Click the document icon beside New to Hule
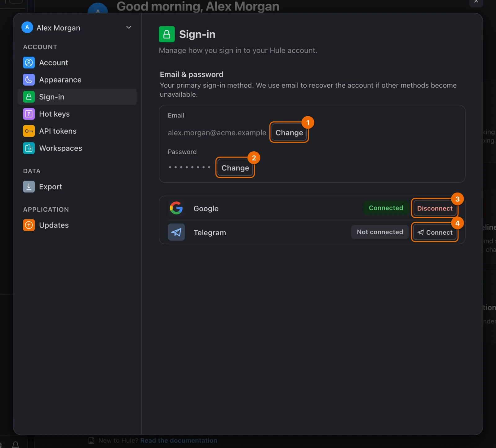 91,441
